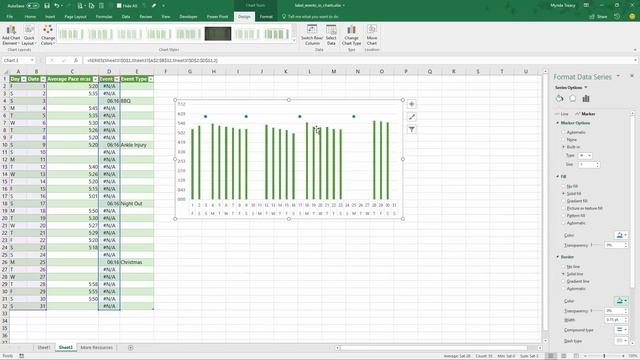Image resolution: width=640 pixels, height=360 pixels.
Task: Expand the chart styles gallery
Action: (294, 41)
